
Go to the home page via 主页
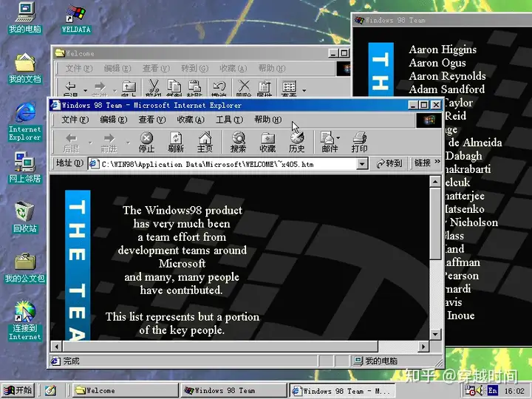pos(205,143)
